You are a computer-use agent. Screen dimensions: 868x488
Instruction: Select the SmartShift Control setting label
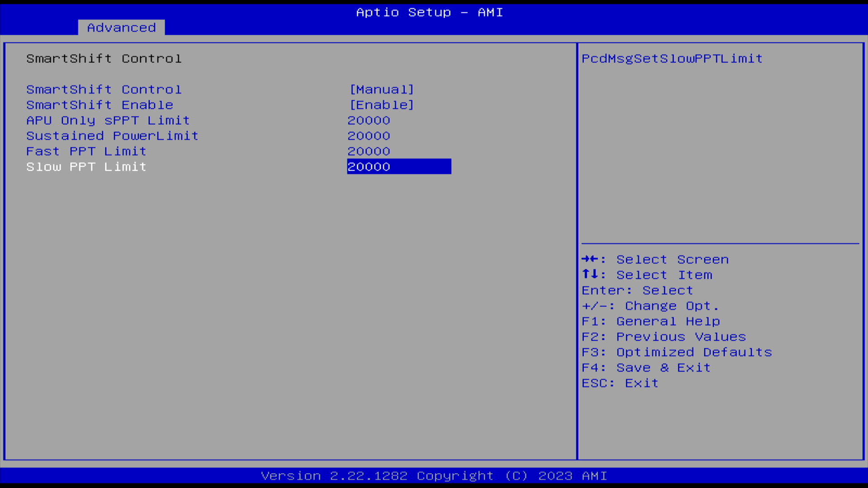[x=104, y=89]
